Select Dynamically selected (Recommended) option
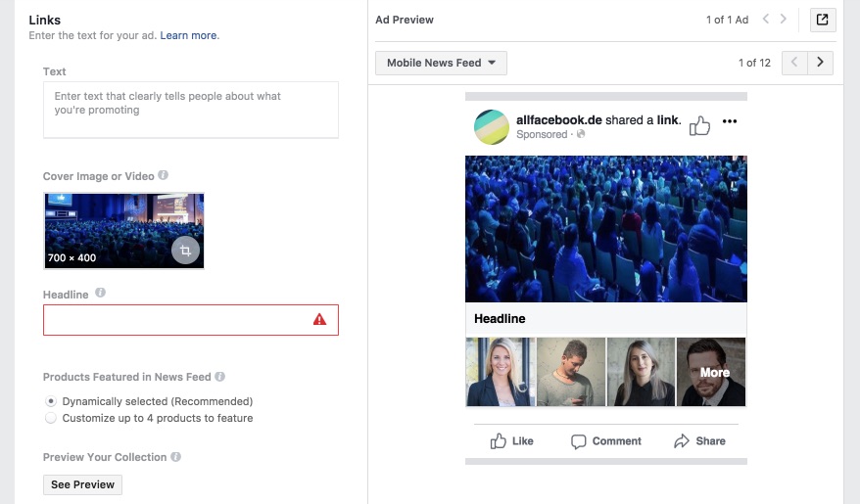The image size is (860, 504). tap(51, 401)
